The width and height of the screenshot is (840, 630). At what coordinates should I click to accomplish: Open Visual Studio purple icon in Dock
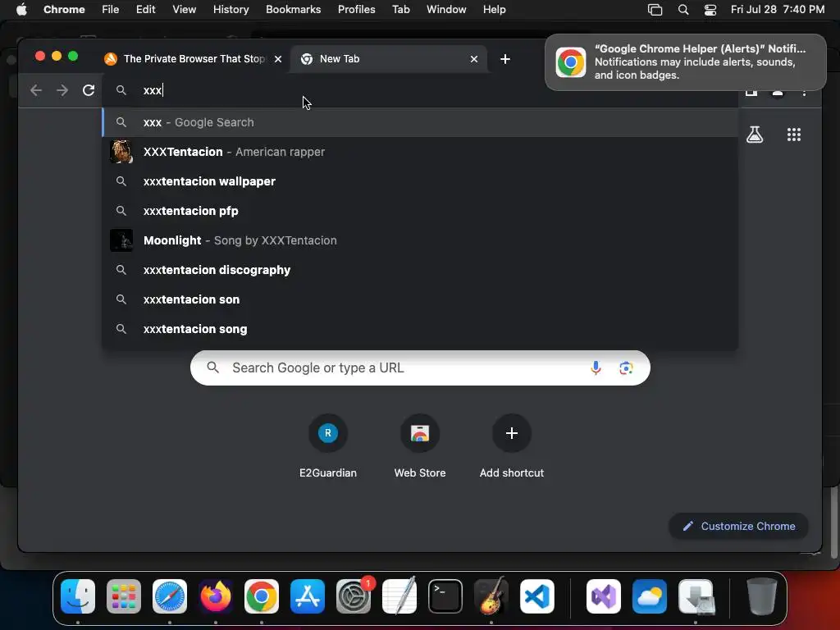pos(604,596)
